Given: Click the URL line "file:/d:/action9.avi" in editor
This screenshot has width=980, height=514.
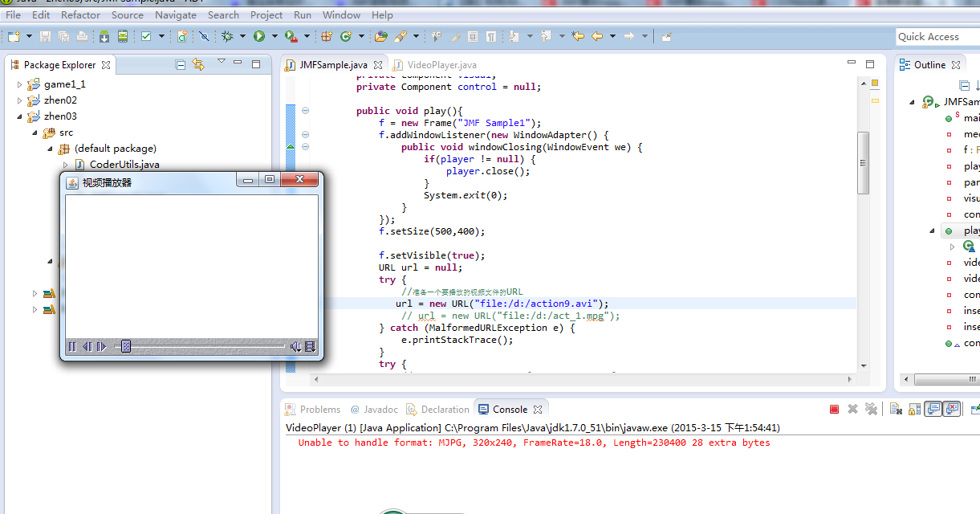Looking at the screenshot, I should tap(502, 304).
